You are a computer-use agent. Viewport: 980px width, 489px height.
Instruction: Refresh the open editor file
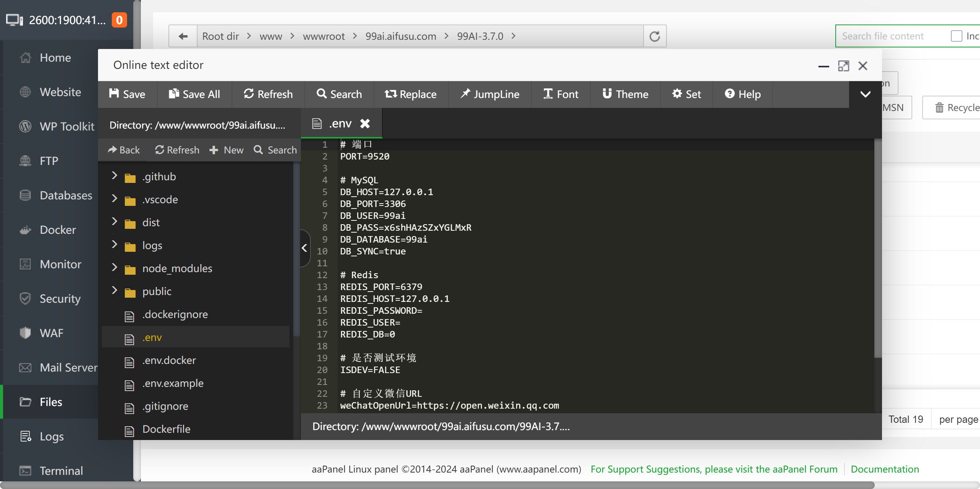pos(268,94)
